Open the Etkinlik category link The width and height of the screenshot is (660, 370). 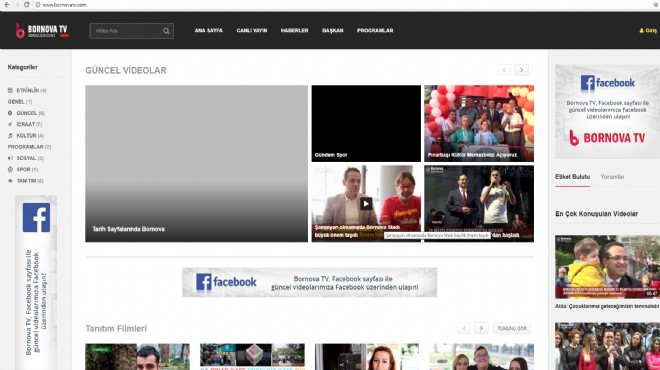(31, 91)
